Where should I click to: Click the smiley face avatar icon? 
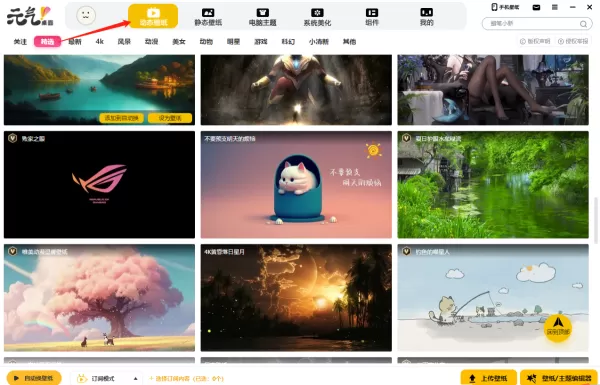pyautogui.click(x=86, y=16)
